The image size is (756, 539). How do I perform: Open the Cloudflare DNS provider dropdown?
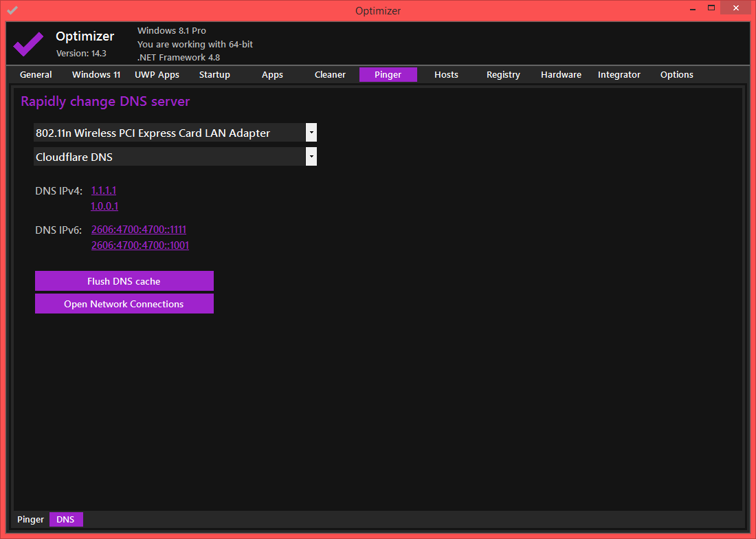click(x=311, y=157)
